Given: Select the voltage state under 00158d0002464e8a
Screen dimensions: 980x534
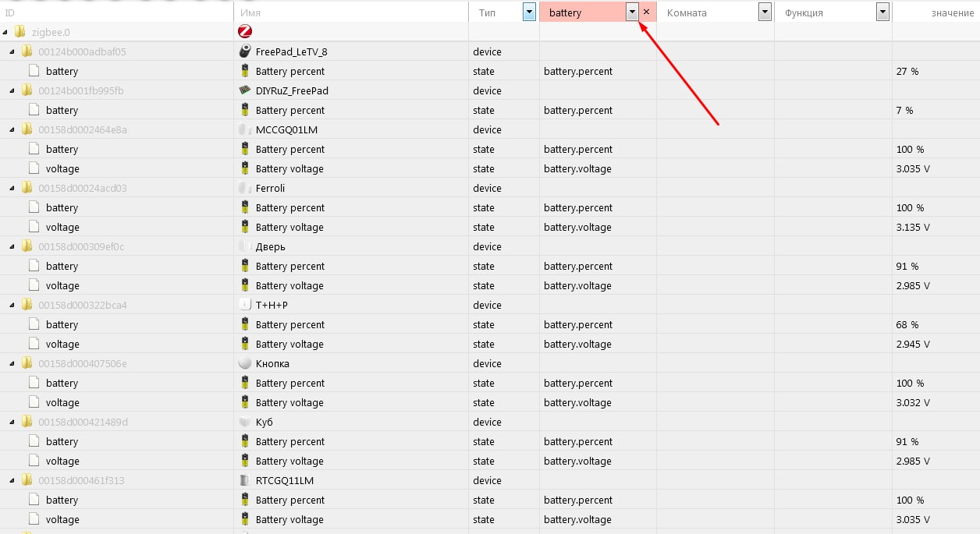Looking at the screenshot, I should [62, 168].
